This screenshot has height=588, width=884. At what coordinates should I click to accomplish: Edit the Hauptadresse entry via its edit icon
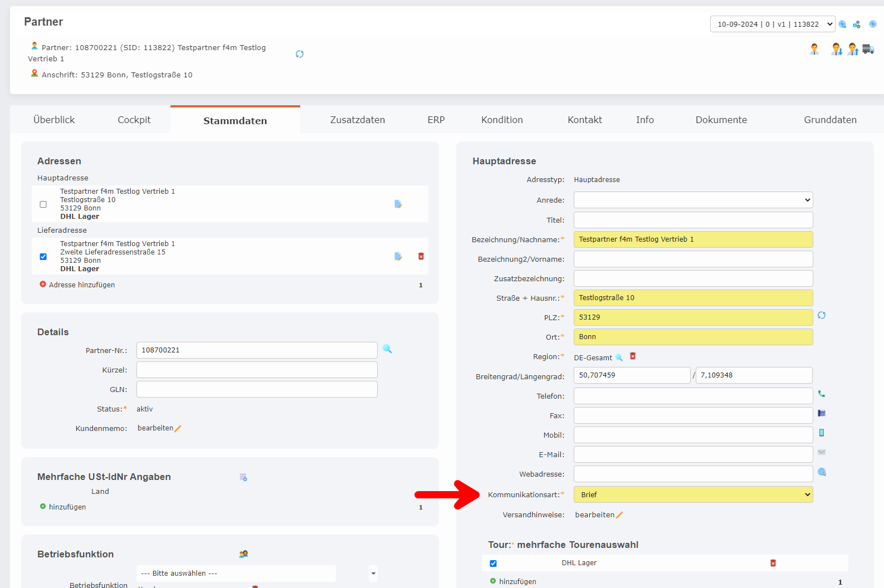[x=398, y=204]
